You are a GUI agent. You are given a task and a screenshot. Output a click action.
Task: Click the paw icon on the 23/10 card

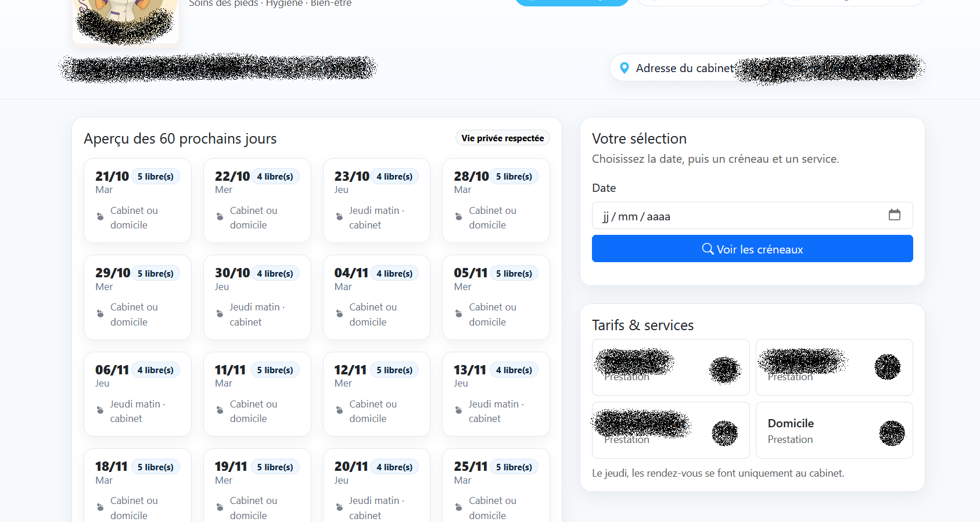click(x=339, y=217)
